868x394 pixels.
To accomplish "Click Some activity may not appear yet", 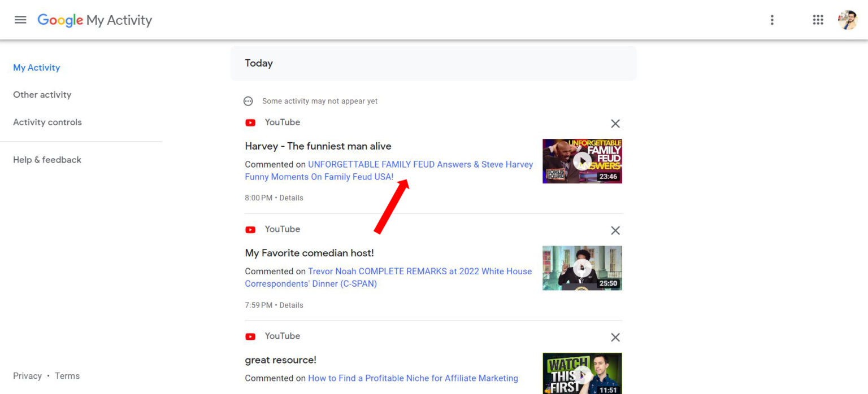I will point(320,101).
